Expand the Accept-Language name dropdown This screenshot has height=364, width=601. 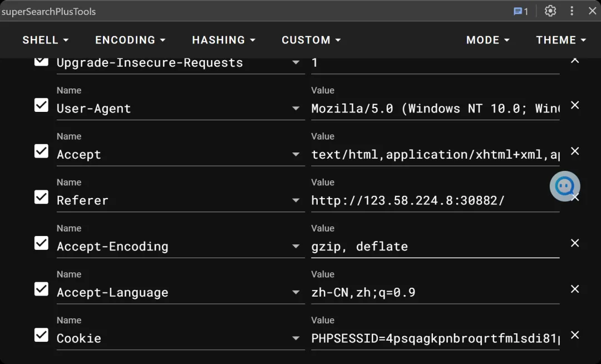(x=296, y=293)
